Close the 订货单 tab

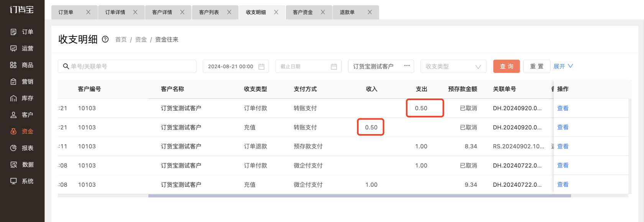(88, 12)
